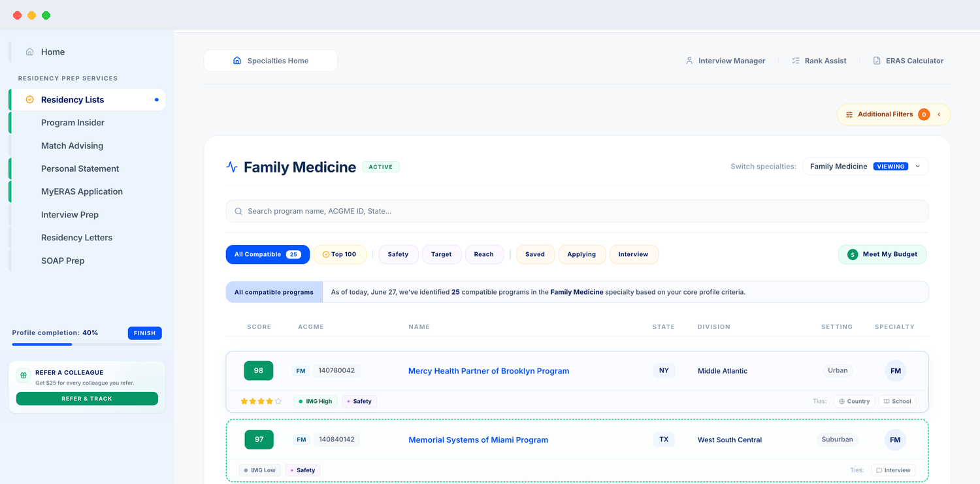This screenshot has width=980, height=484.
Task: Click the gift icon in Refer a Colleague
Action: pos(24,376)
